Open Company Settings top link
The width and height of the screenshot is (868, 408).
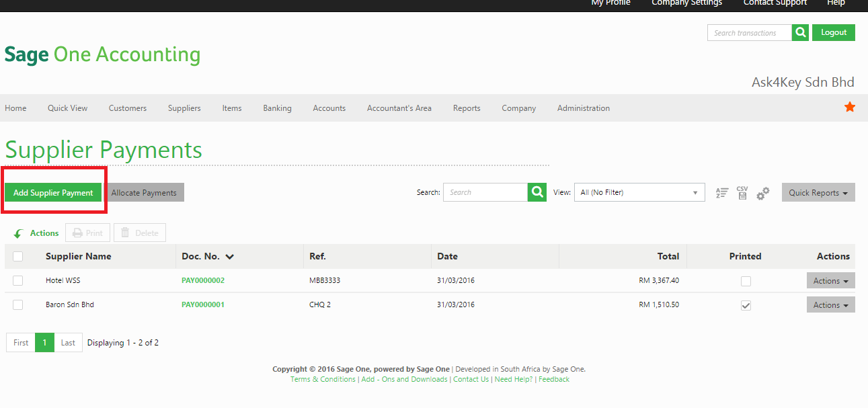pyautogui.click(x=686, y=3)
